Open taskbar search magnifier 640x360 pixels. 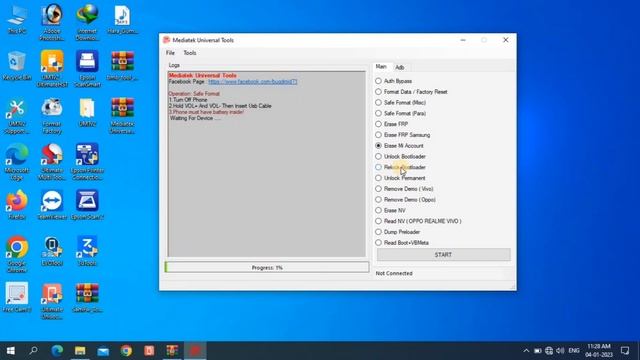[33, 351]
